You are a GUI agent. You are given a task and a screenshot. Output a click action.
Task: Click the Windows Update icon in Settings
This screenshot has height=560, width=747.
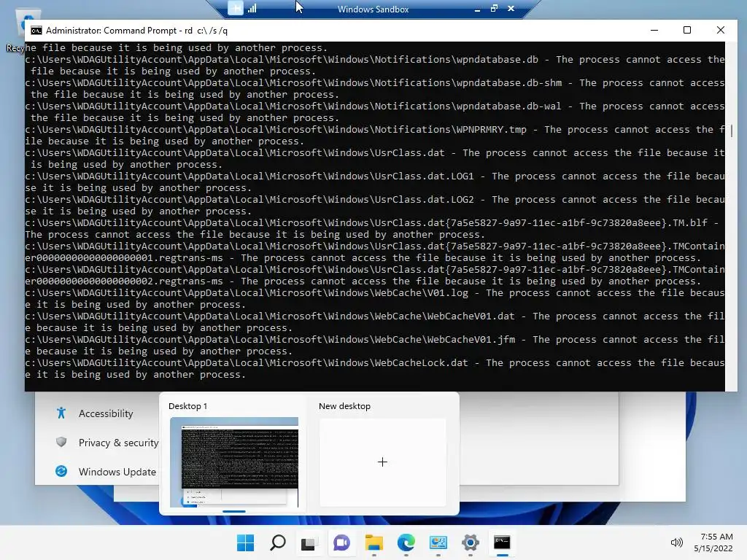click(61, 472)
